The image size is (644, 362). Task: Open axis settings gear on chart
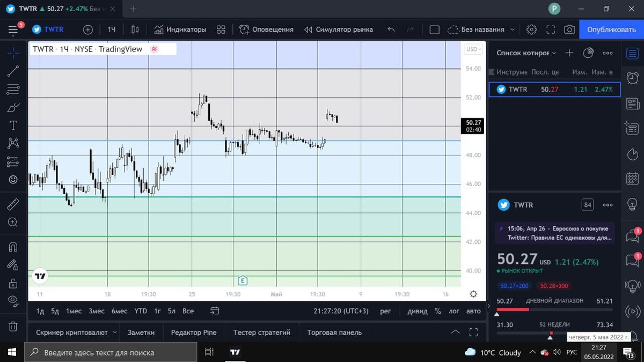pyautogui.click(x=473, y=294)
